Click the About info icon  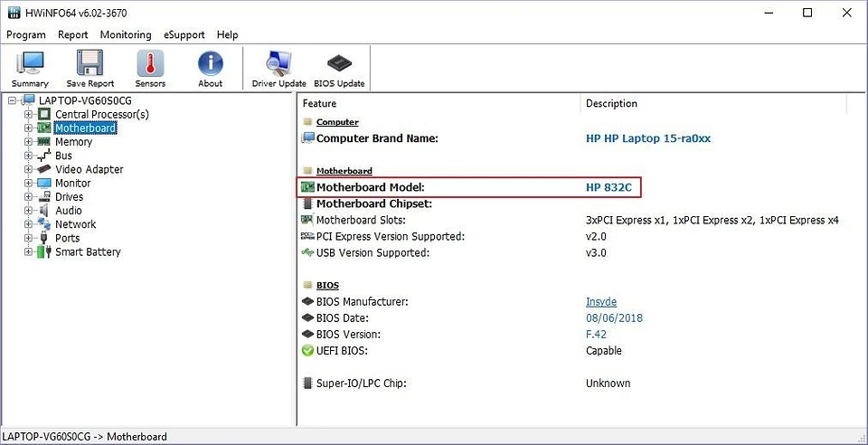[x=210, y=69]
